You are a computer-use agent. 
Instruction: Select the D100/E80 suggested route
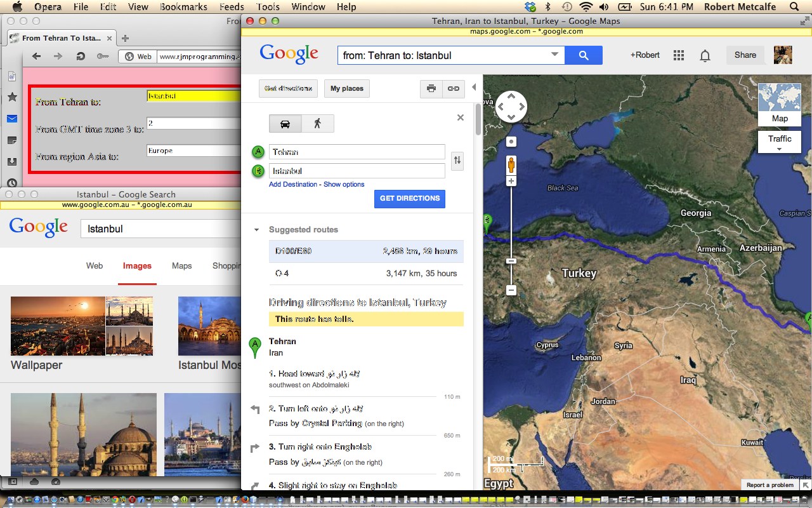pyautogui.click(x=366, y=251)
